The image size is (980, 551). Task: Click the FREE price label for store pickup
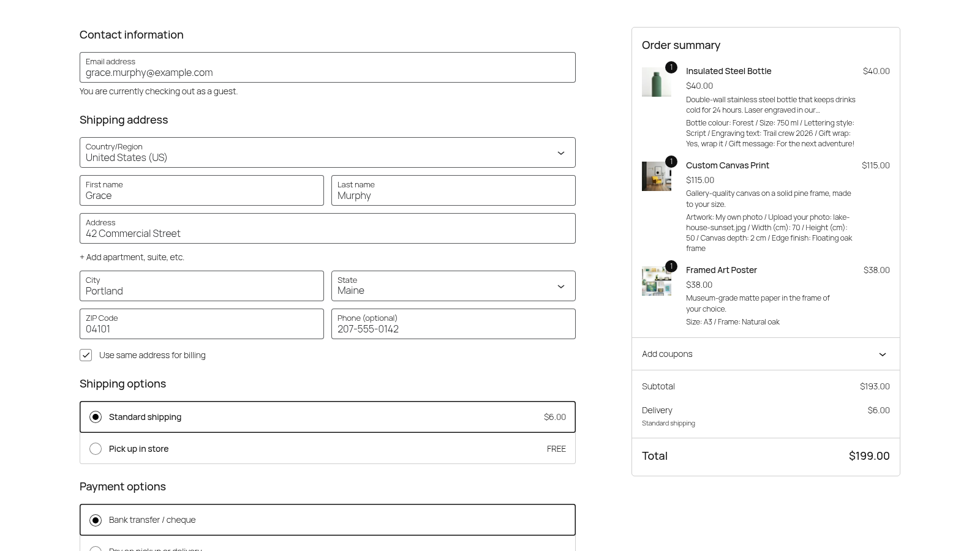tap(556, 449)
